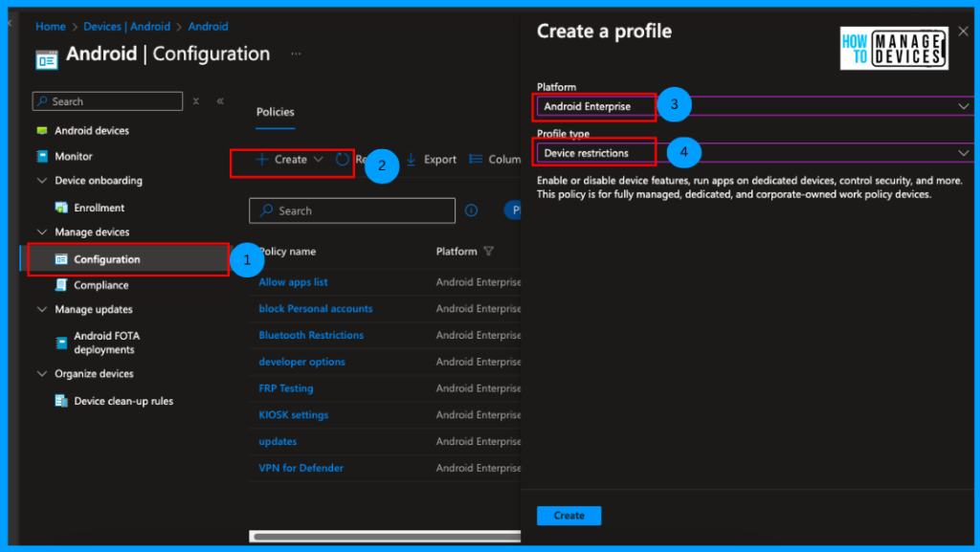Click the policies Search input field
Viewport: 980px width, 552px height.
point(352,210)
